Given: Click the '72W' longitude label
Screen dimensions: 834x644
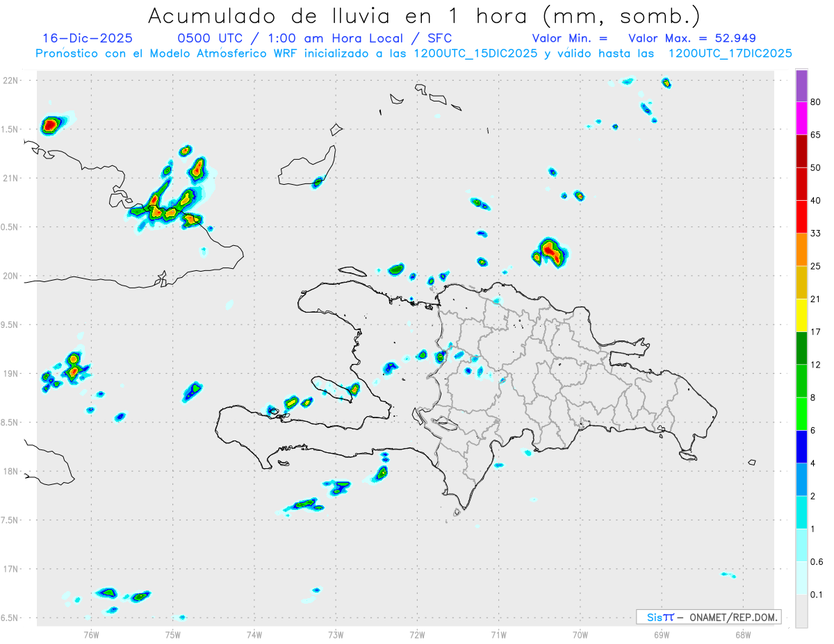Looking at the screenshot, I should point(417,635).
